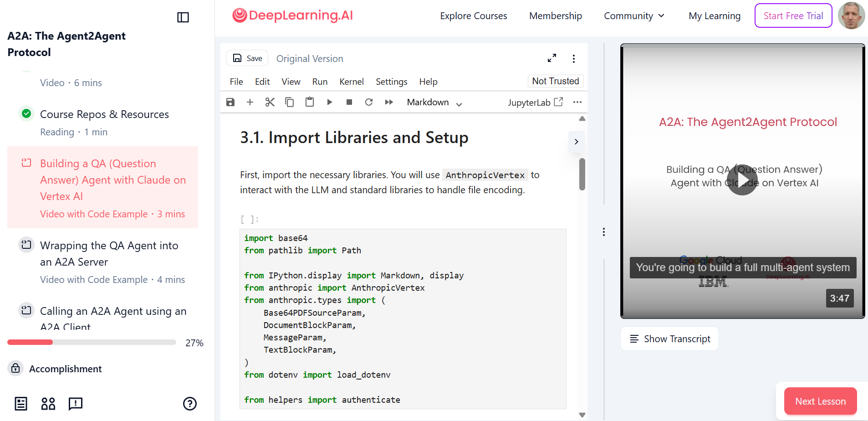This screenshot has width=868, height=421.
Task: Collapse the course sidebar panel icon
Action: tap(183, 17)
